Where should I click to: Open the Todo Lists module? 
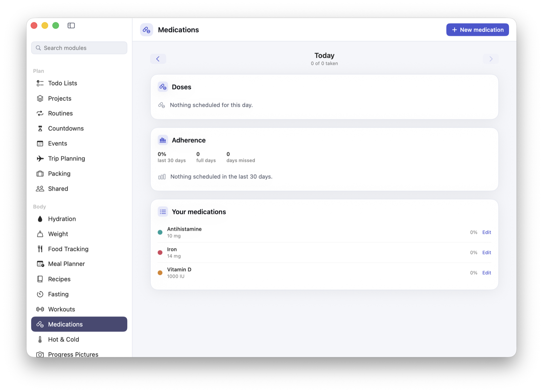tap(79, 83)
